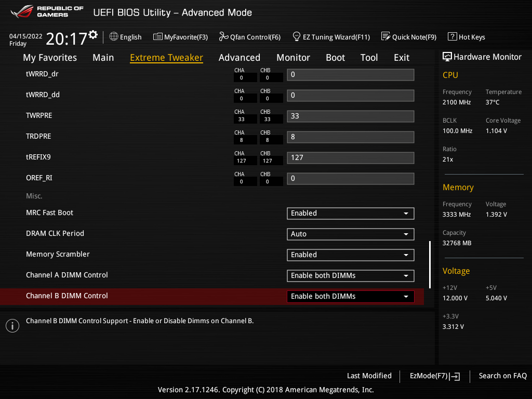Click the 32768 MB capacity value
This screenshot has width=532, height=399.
[457, 243]
